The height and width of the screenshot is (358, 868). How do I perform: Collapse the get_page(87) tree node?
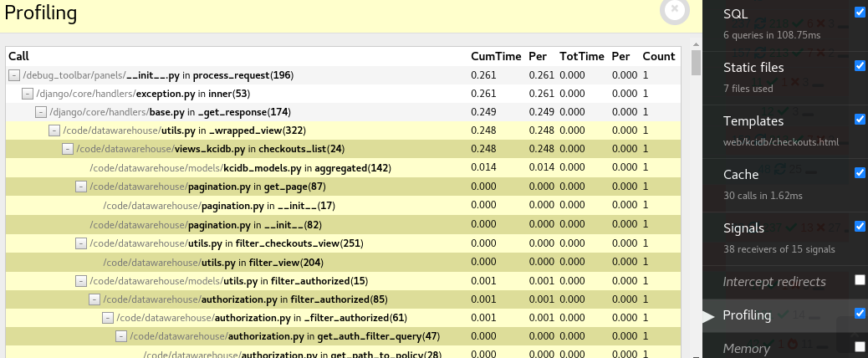81,186
